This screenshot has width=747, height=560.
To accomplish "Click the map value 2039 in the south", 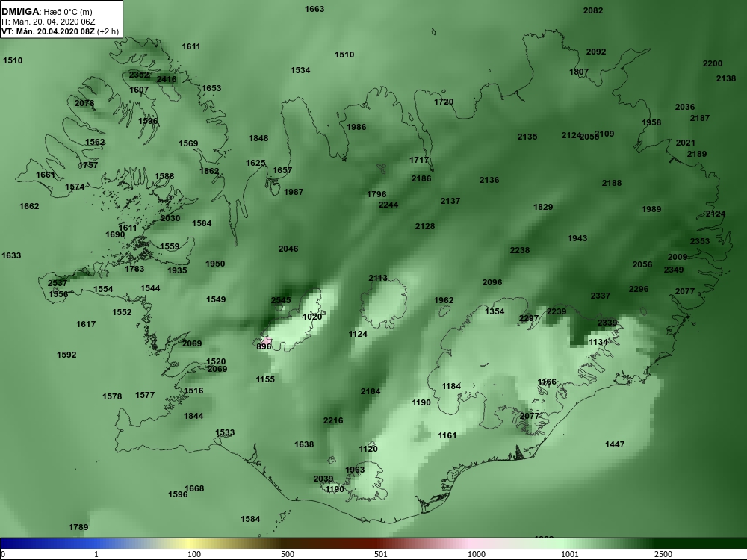I will [x=323, y=479].
